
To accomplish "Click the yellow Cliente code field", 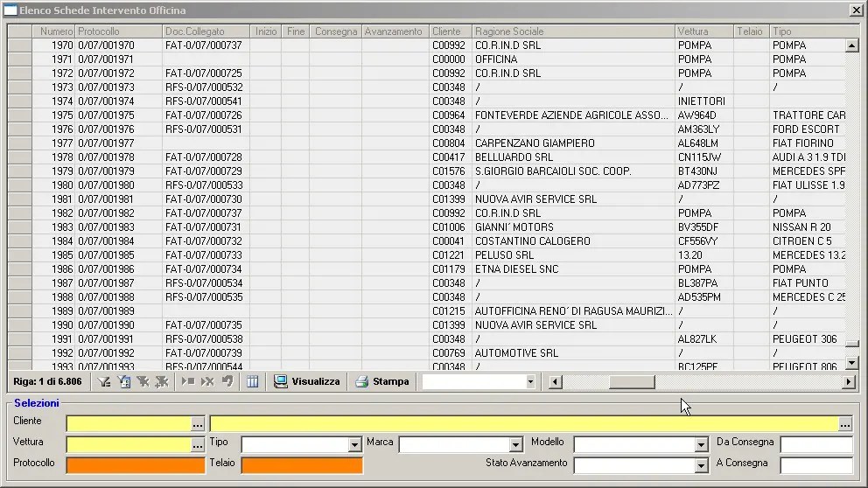I will (x=129, y=424).
